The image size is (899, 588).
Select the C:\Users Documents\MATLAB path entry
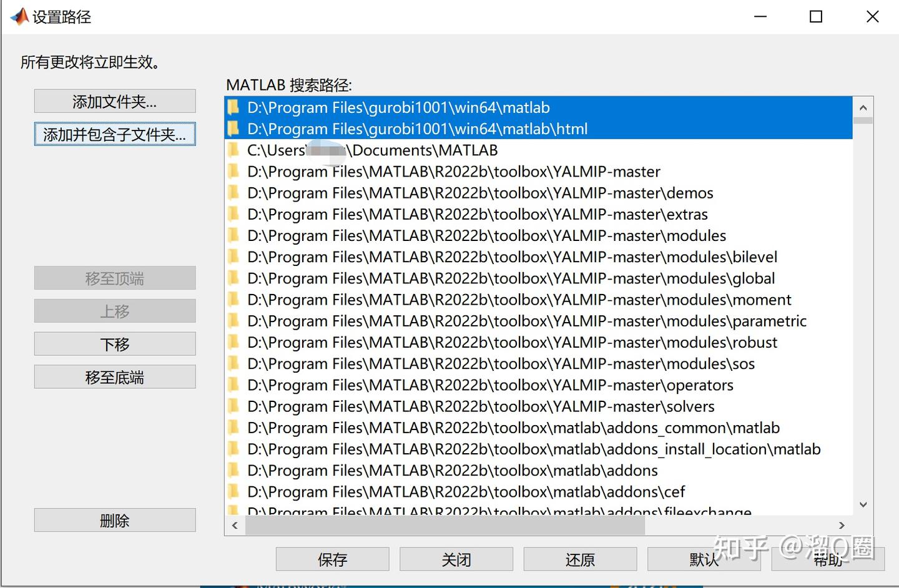[373, 150]
